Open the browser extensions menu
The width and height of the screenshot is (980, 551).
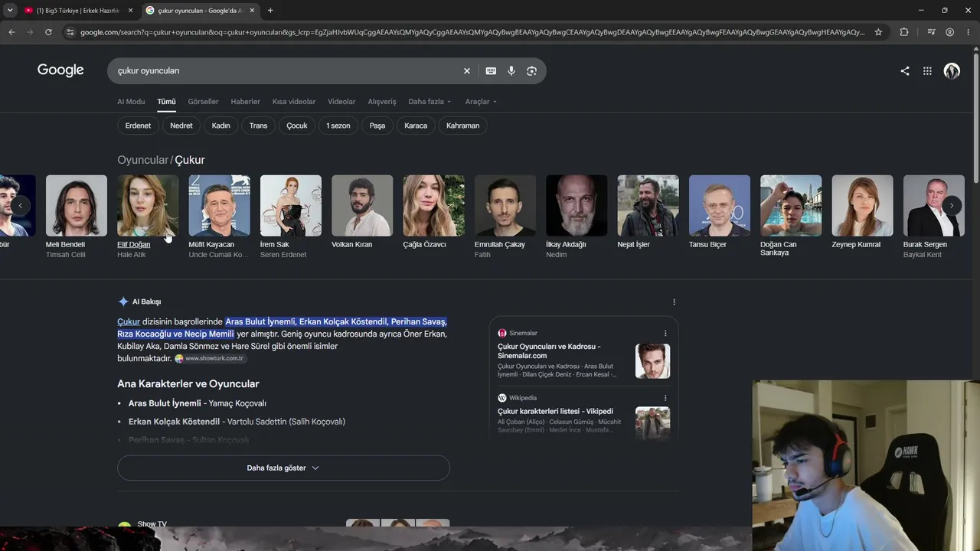click(x=904, y=32)
